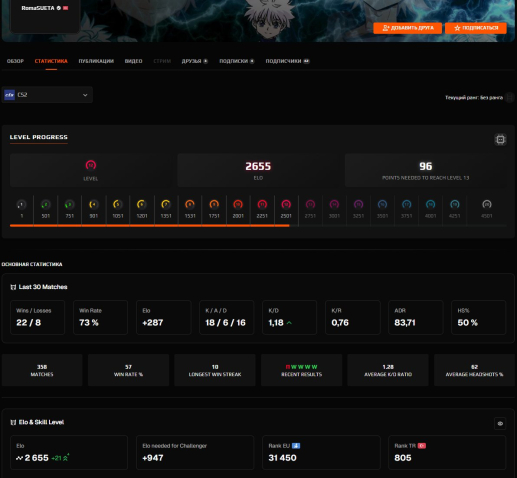Click the level 5 icon at Elo 1051
The height and width of the screenshot is (478, 517).
point(118,204)
